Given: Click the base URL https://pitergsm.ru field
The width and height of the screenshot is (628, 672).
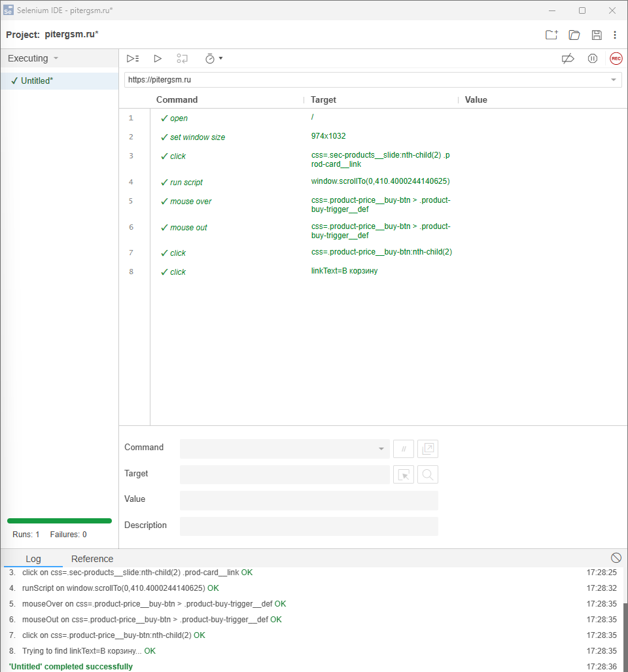Looking at the screenshot, I should point(373,80).
